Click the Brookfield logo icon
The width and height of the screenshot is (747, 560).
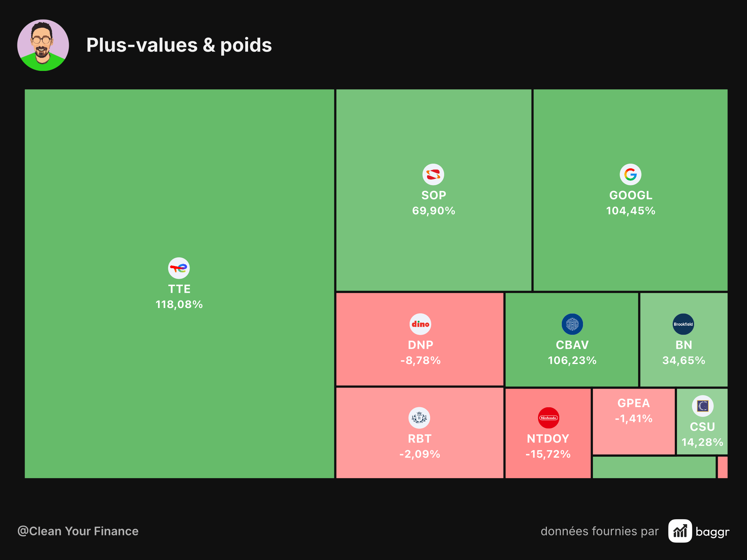pos(683,324)
